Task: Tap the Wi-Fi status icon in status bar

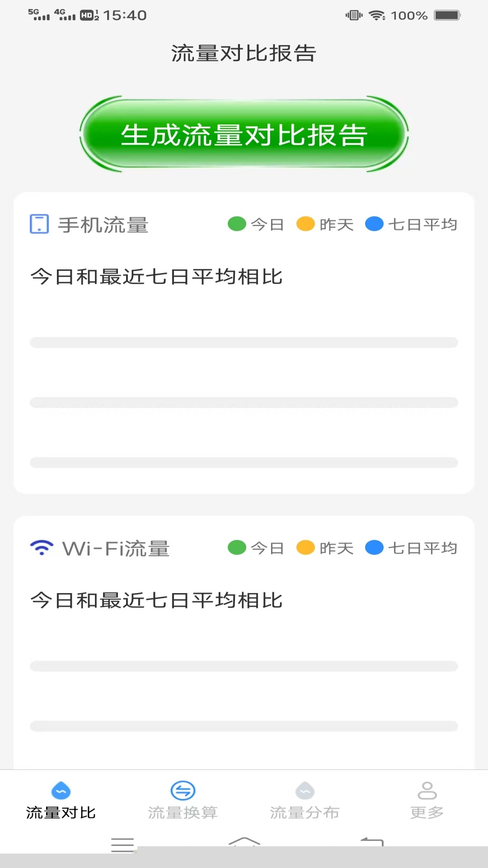Action: [377, 15]
